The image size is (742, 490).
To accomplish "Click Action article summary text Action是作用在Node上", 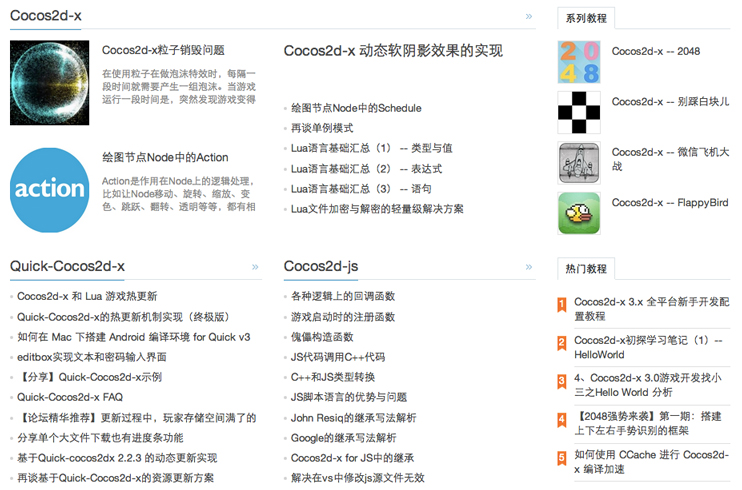I will point(179,194).
